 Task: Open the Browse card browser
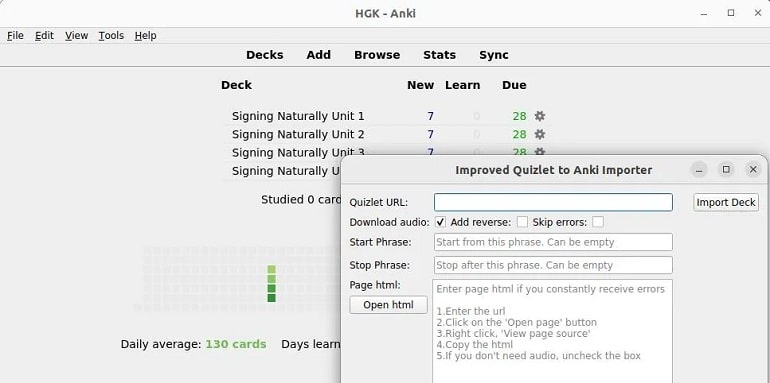tap(377, 55)
